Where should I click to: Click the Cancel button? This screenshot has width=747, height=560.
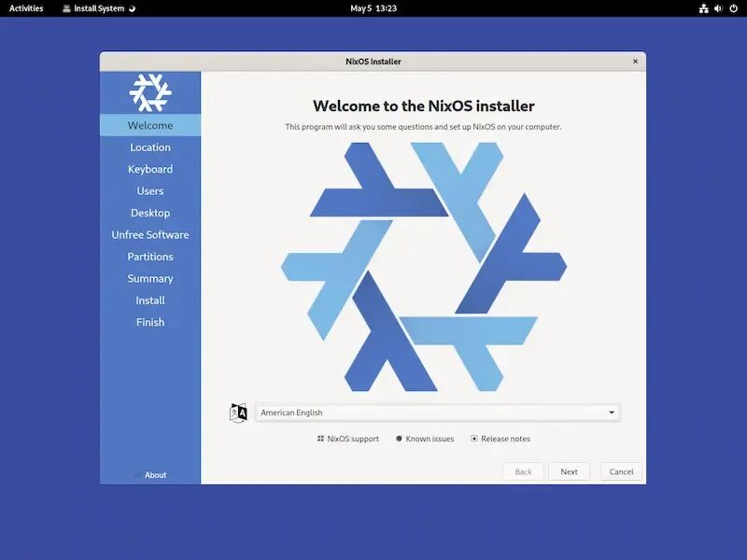click(621, 472)
